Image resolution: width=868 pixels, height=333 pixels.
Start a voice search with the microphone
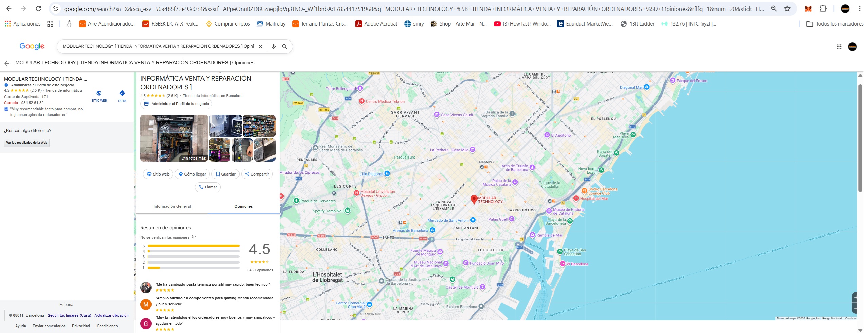[273, 47]
